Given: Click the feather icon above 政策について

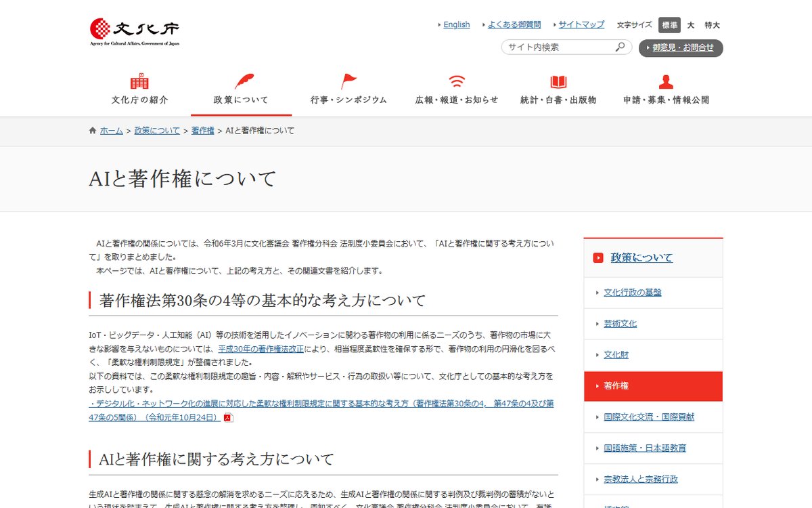Looking at the screenshot, I should coord(244,81).
